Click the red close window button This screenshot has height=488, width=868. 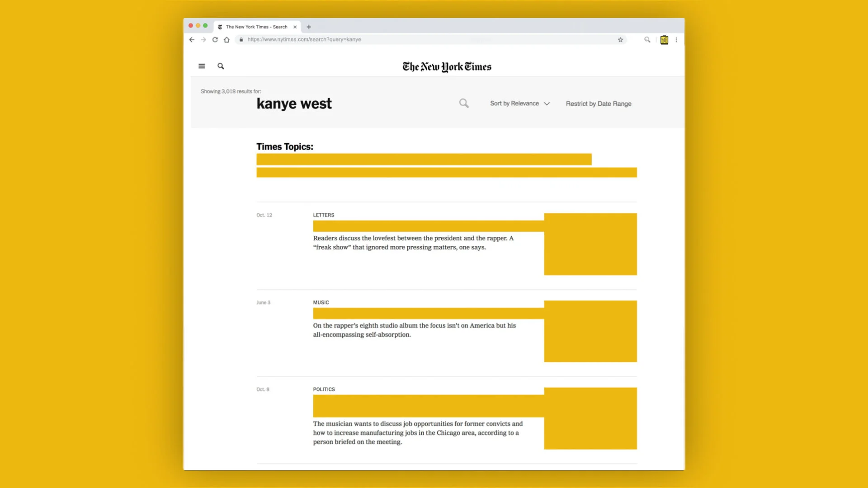tap(191, 26)
